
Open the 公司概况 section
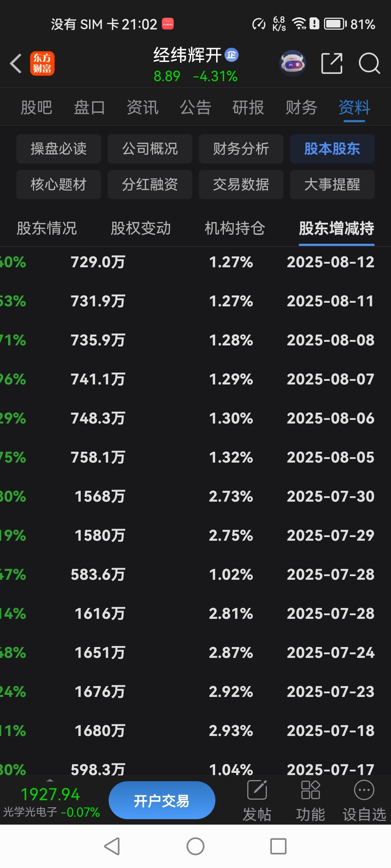(x=150, y=149)
